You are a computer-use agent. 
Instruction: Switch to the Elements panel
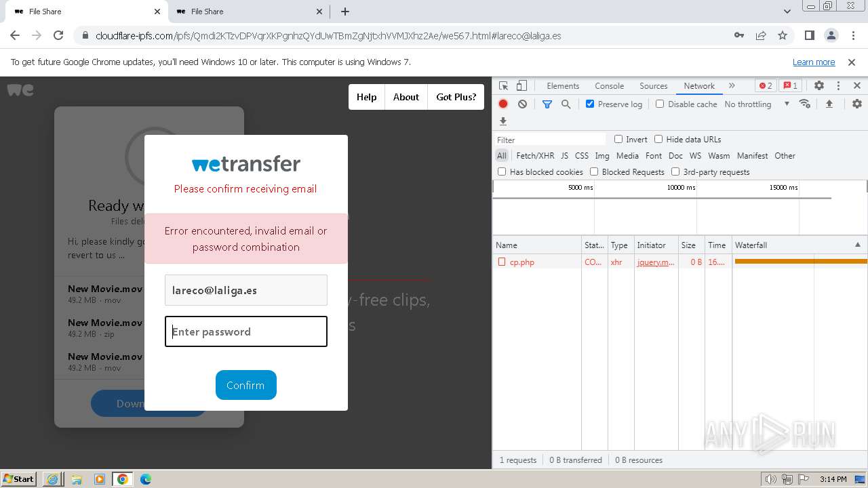pyautogui.click(x=563, y=86)
